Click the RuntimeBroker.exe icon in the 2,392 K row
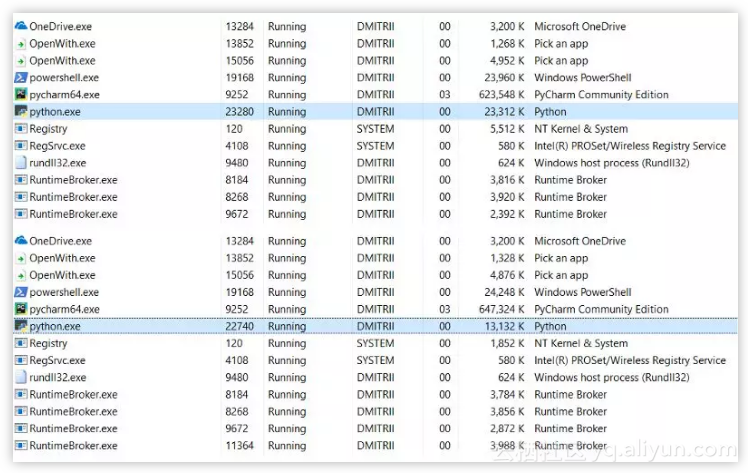 (x=21, y=214)
